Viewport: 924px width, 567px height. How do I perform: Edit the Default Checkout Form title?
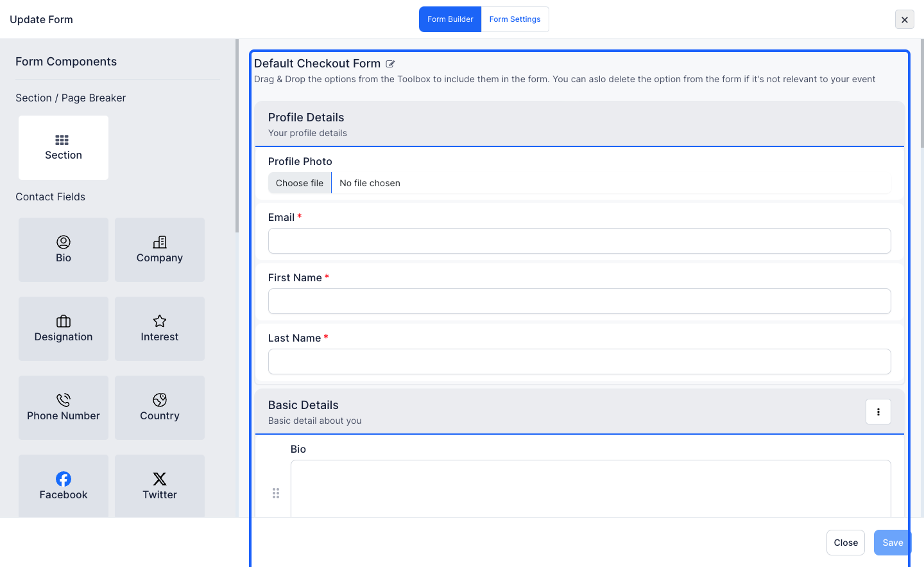click(x=390, y=64)
